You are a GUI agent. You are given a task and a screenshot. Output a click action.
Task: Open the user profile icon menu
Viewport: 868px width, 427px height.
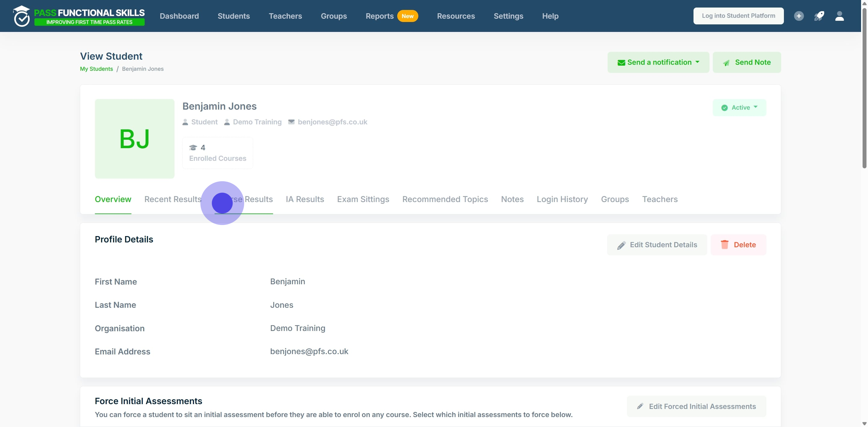[x=839, y=16]
